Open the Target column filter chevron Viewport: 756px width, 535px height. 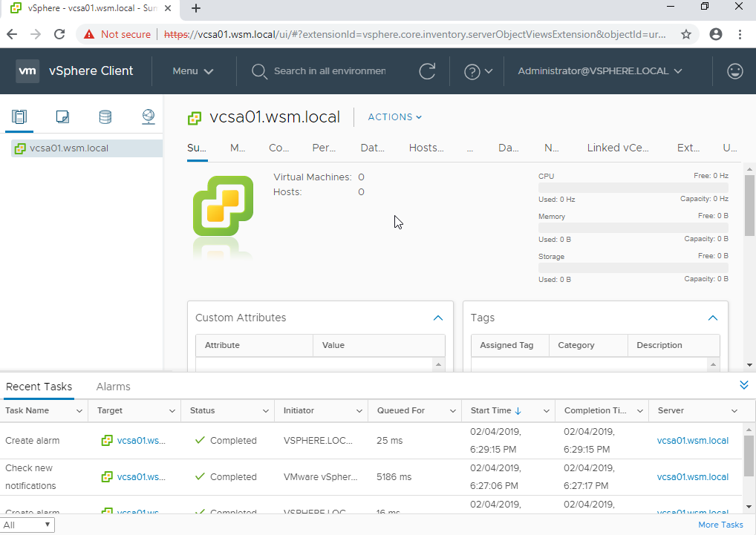172,411
